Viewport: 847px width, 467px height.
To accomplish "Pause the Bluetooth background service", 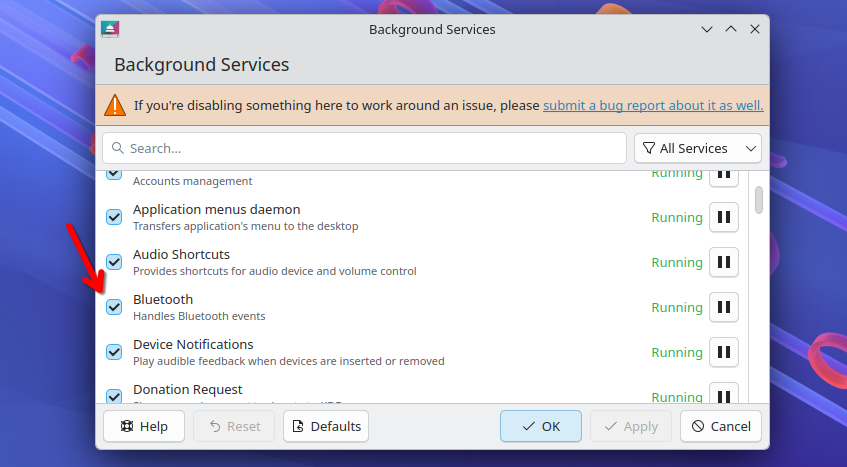I will [x=724, y=307].
